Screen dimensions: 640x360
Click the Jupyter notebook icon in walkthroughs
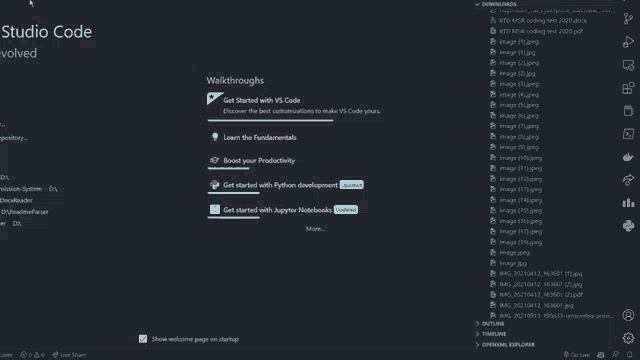(x=215, y=209)
